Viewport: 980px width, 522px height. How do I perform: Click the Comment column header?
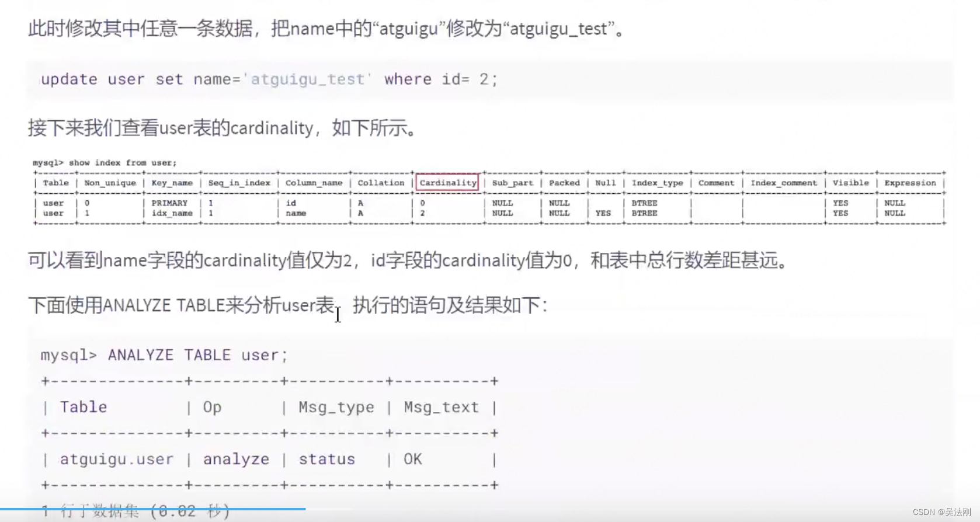[716, 183]
